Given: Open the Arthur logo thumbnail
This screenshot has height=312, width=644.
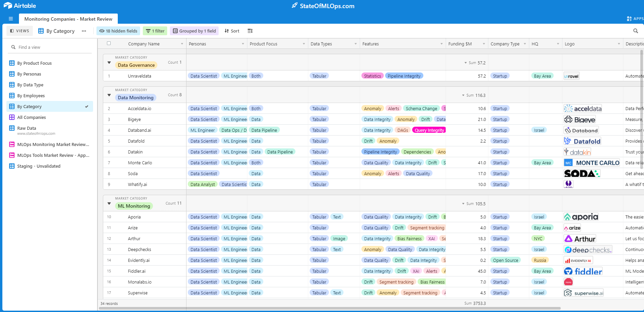Looking at the screenshot, I should (x=580, y=238).
